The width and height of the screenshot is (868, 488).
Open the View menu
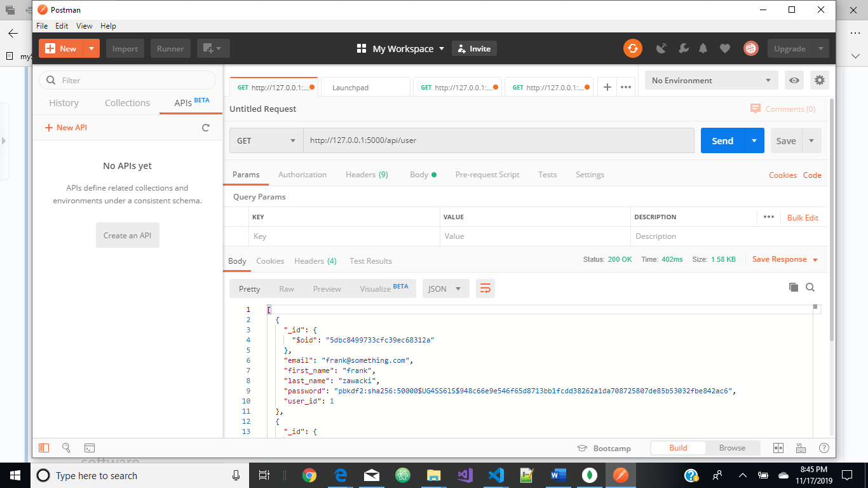[x=85, y=26]
